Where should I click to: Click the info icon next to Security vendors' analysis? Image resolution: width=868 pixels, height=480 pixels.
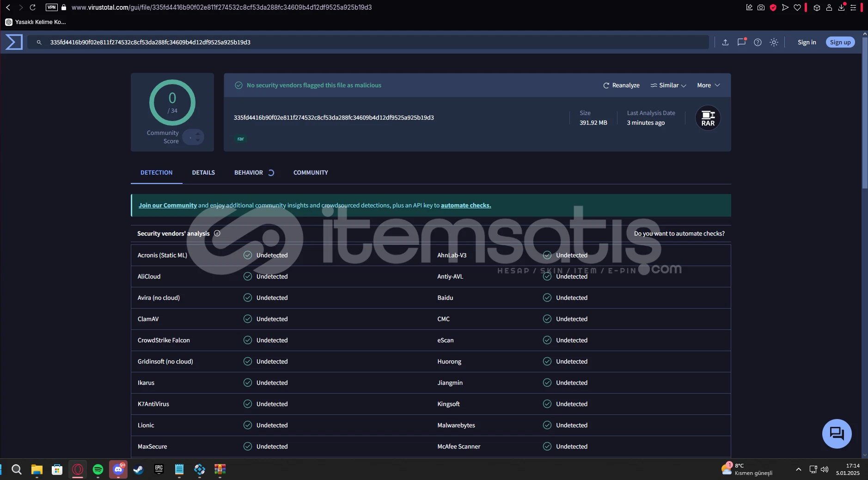point(217,233)
